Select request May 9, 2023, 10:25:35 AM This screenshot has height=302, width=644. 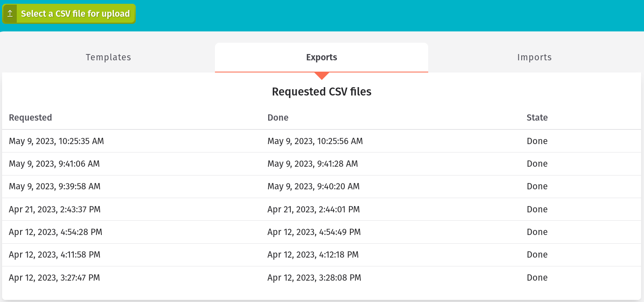click(x=57, y=141)
